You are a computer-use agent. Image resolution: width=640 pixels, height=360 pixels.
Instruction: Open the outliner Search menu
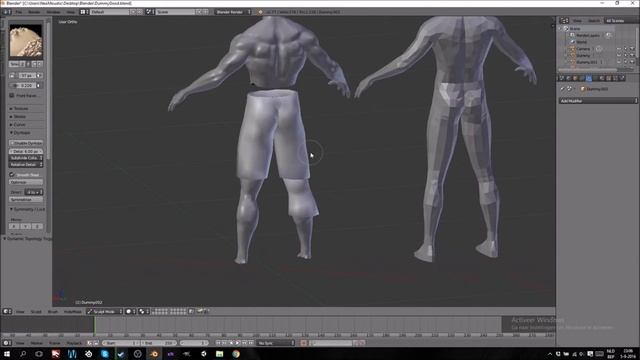pyautogui.click(x=594, y=20)
